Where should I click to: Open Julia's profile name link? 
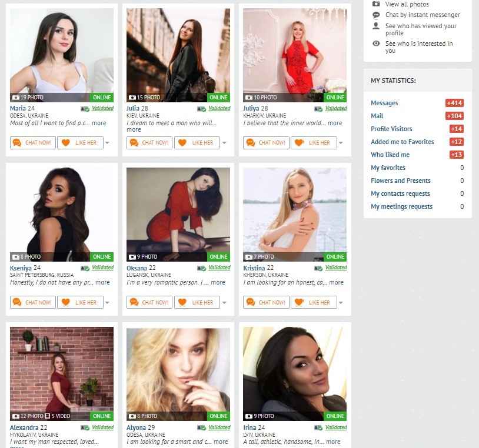tap(133, 108)
